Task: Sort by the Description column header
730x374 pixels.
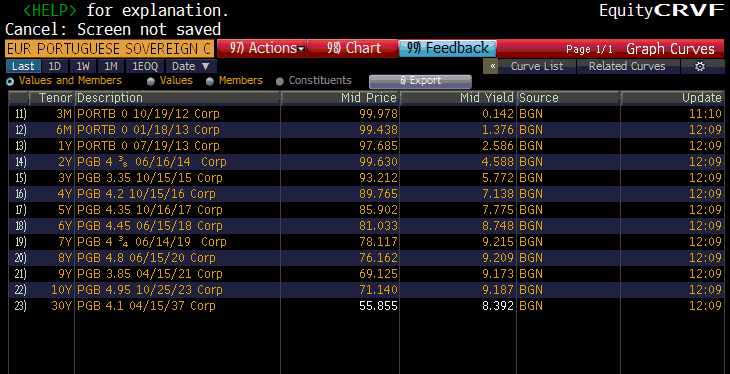Action: (x=177, y=98)
